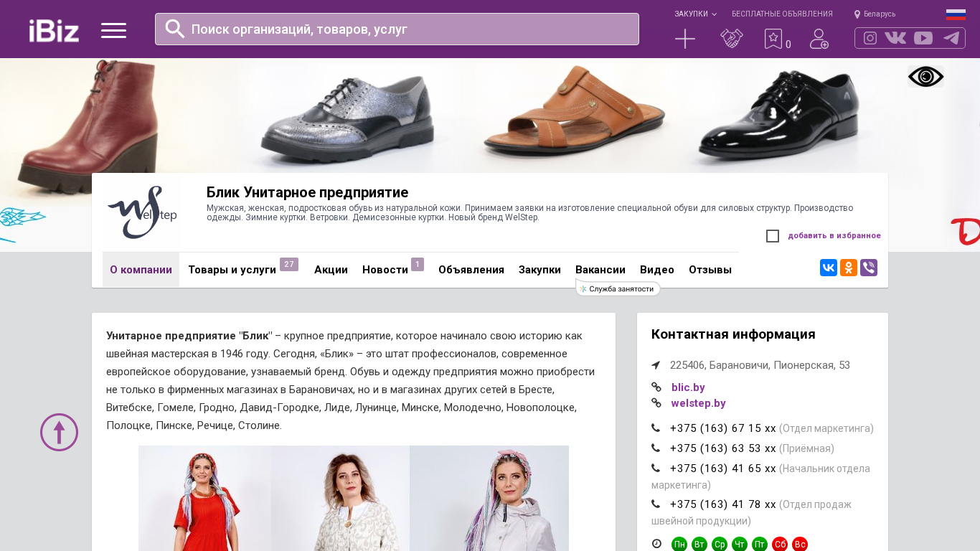Open iBiz Telegram channel
980x551 pixels.
coord(951,38)
